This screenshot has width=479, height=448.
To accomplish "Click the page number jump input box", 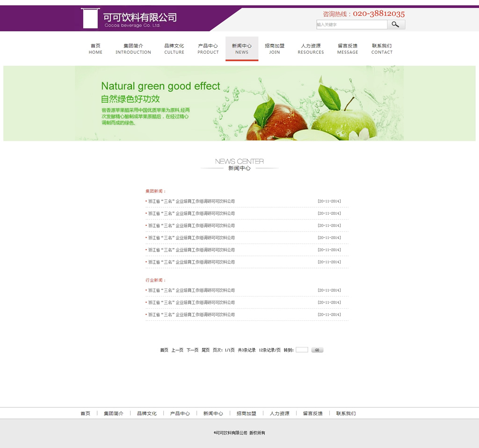I will pyautogui.click(x=302, y=350).
